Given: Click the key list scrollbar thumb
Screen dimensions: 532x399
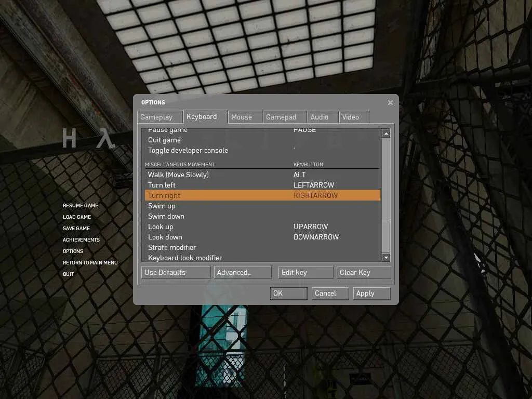Looking at the screenshot, I should 386,236.
